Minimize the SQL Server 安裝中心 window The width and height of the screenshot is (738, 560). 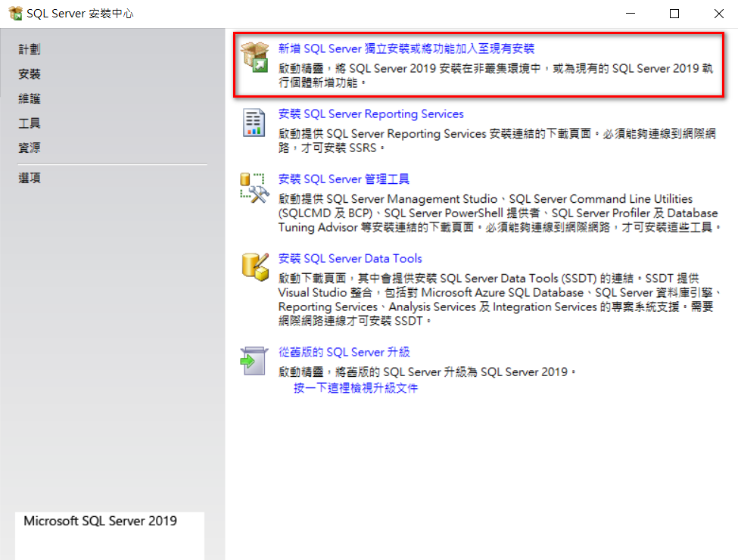pos(631,14)
